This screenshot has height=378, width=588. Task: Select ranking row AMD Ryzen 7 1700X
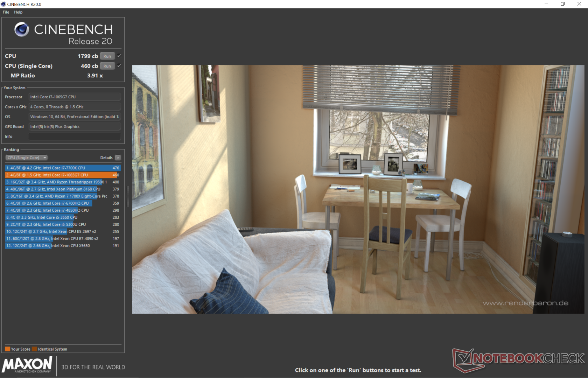63,196
